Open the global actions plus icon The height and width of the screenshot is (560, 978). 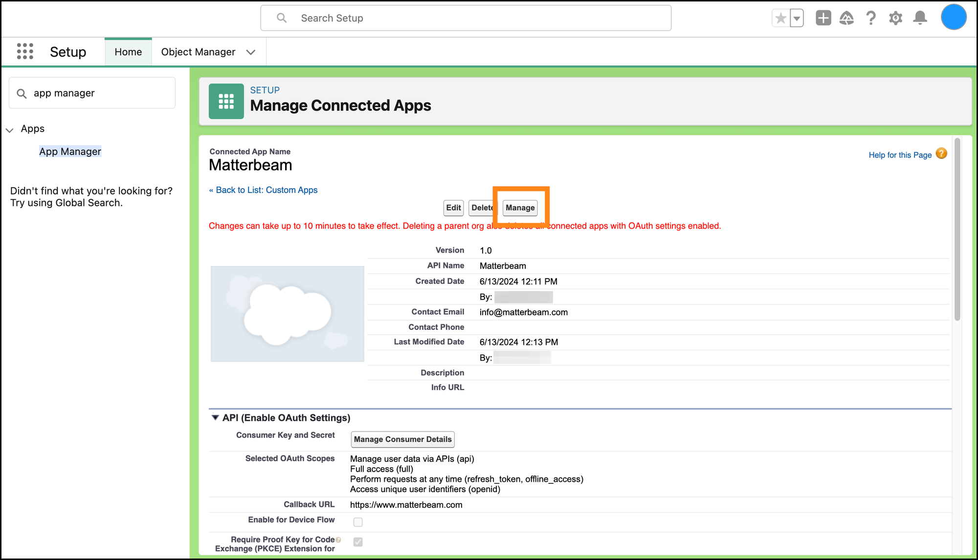823,19
